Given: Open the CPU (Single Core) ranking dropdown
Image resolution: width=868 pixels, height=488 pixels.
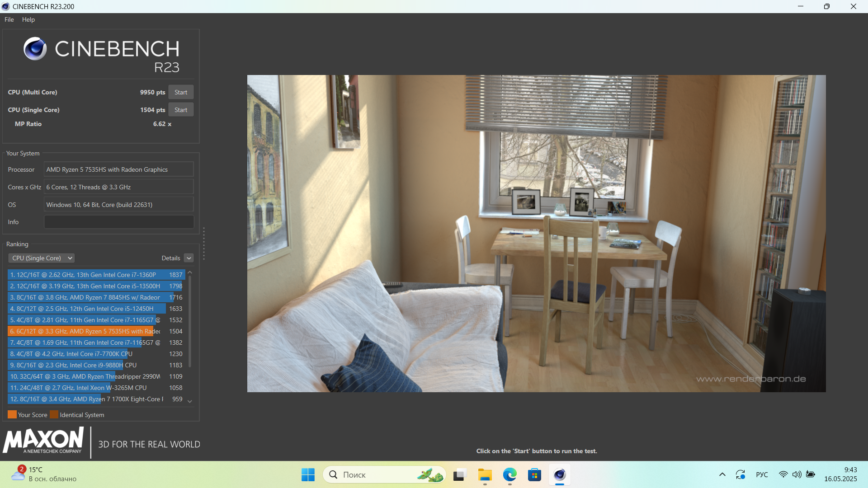Looking at the screenshot, I should click(41, 258).
